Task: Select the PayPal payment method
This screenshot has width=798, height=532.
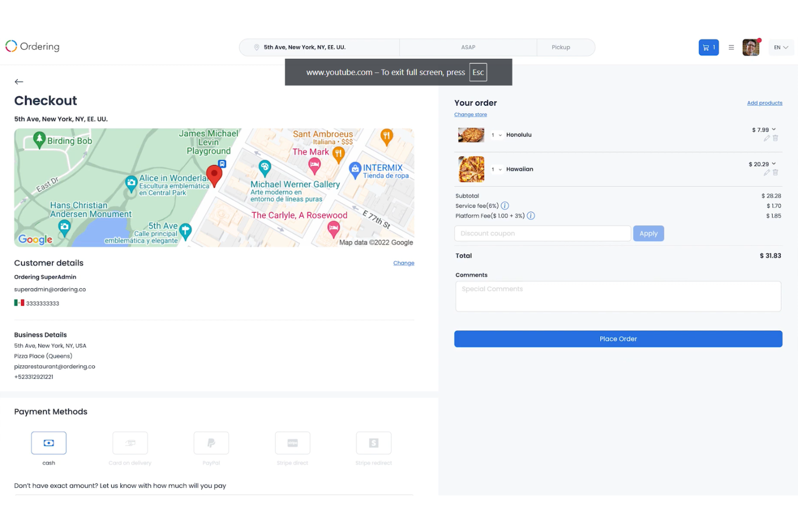Action: (x=211, y=443)
